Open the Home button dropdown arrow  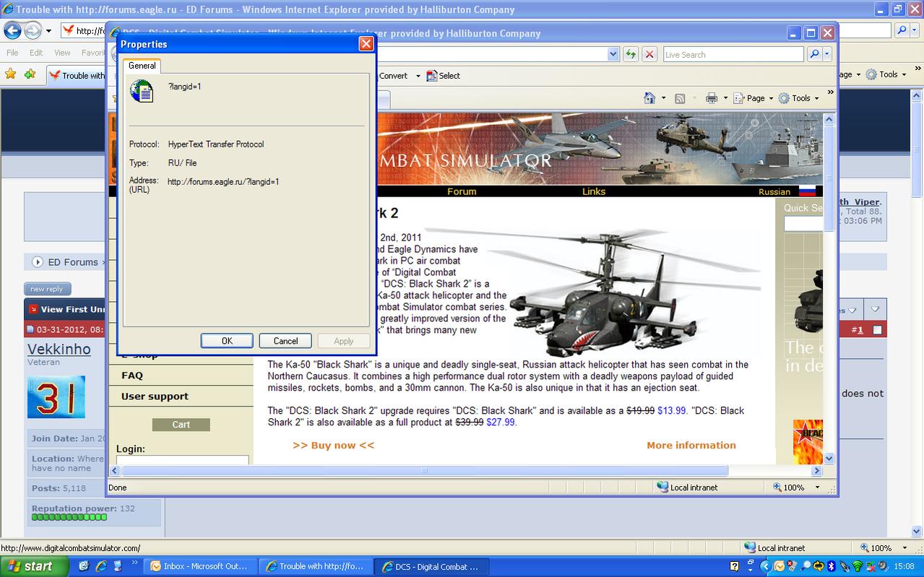click(x=663, y=98)
